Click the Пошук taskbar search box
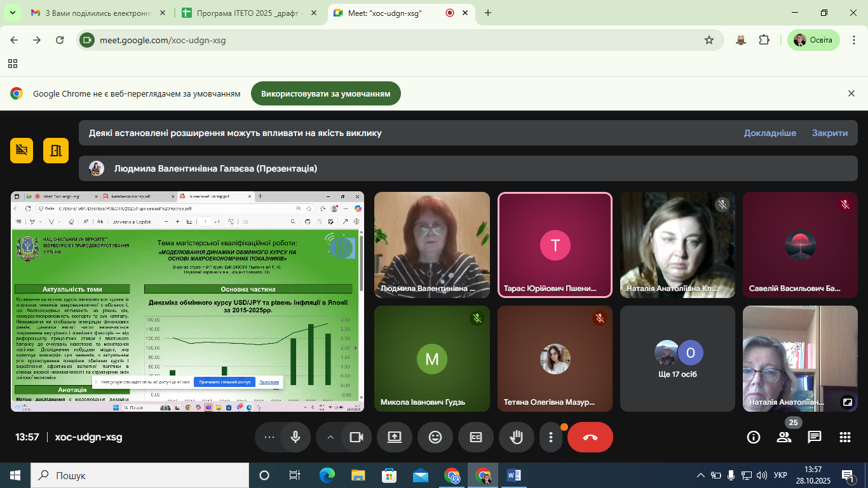This screenshot has width=868, height=488. [x=140, y=475]
